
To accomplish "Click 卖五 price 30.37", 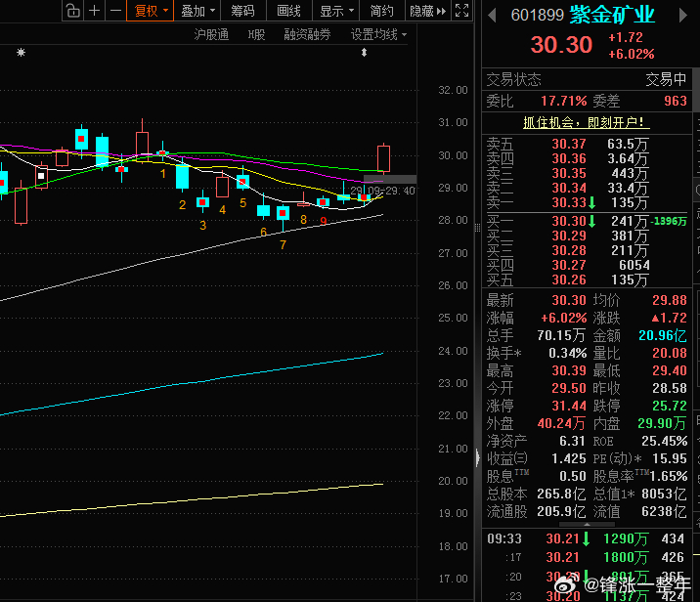I will [569, 144].
